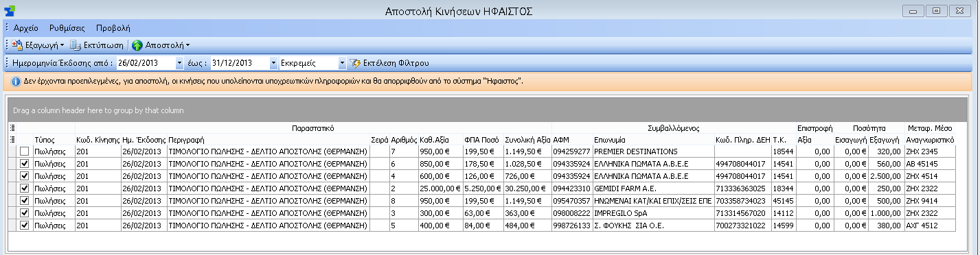Click the column chooser icon next to Τύπος header

click(12, 139)
